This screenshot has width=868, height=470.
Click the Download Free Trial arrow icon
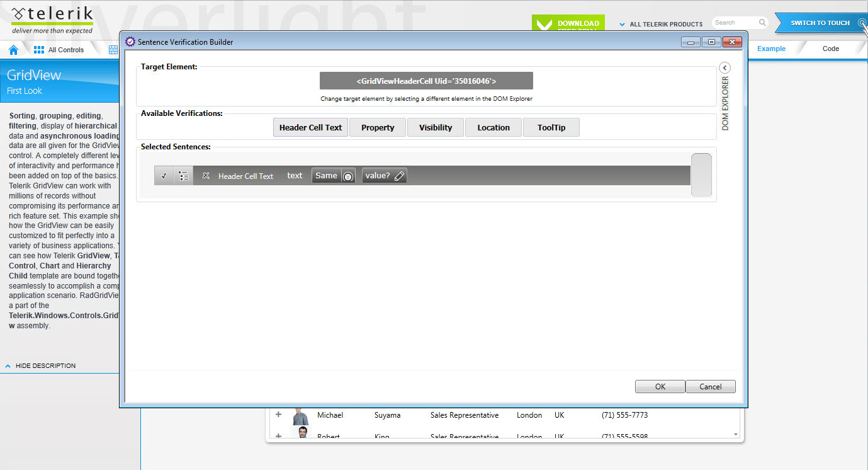click(543, 25)
